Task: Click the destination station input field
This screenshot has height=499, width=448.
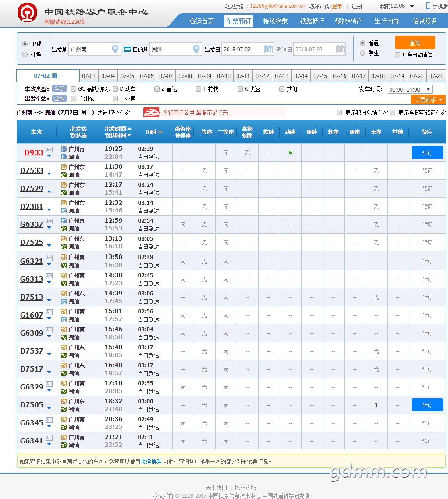Action: [x=175, y=49]
